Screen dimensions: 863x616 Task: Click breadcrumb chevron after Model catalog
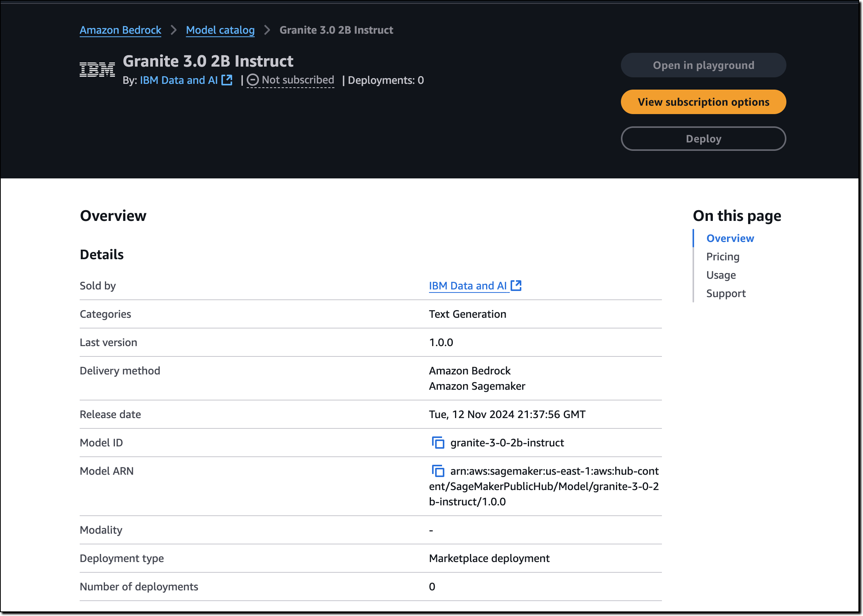267,30
